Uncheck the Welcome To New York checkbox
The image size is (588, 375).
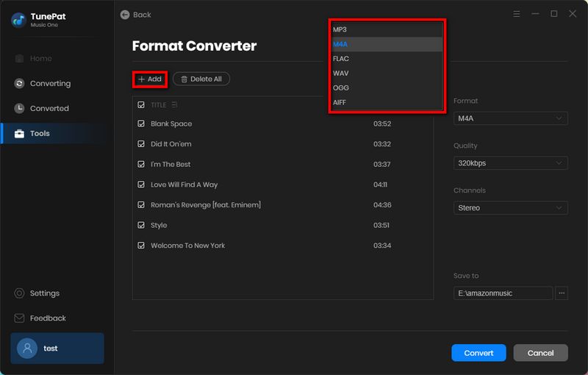[141, 246]
